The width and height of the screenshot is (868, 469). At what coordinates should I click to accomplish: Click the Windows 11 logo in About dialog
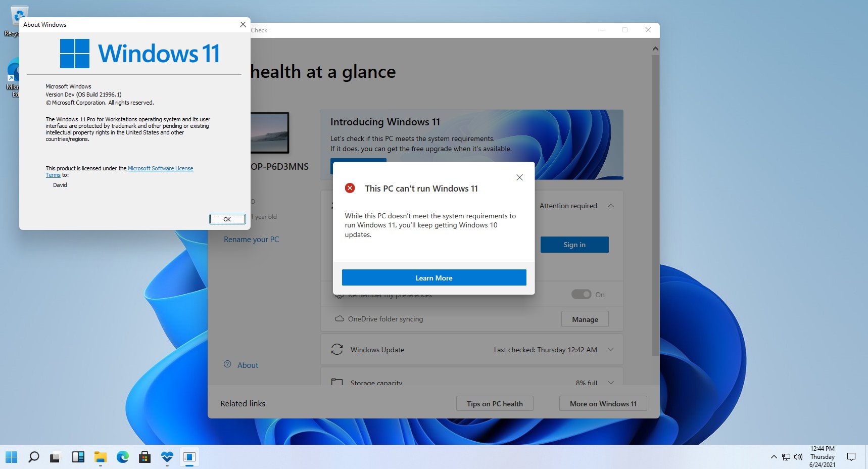click(x=140, y=53)
